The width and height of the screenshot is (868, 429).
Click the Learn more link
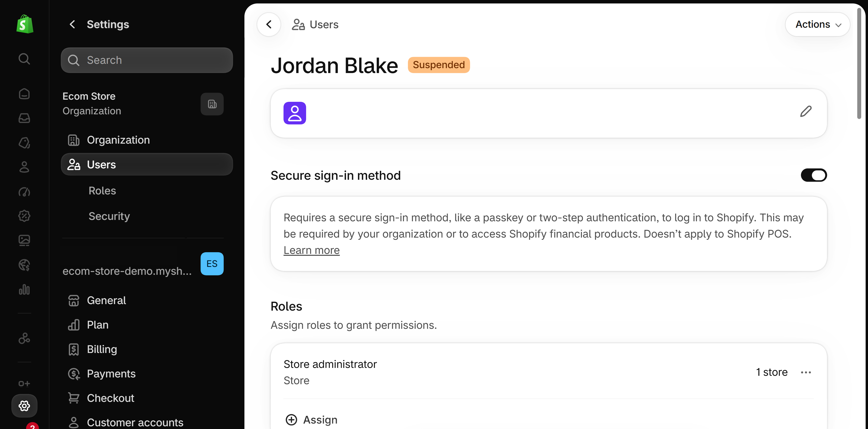[x=312, y=250]
